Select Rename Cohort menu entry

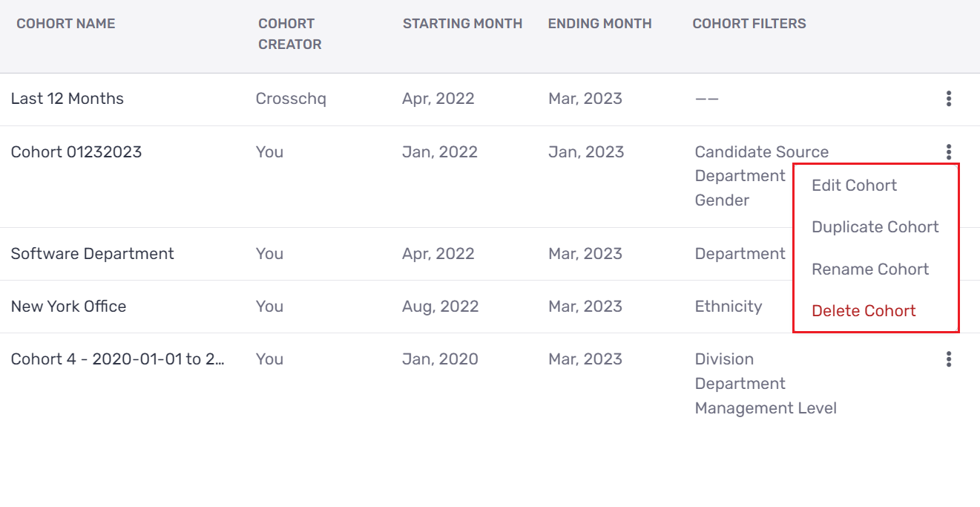click(x=870, y=269)
